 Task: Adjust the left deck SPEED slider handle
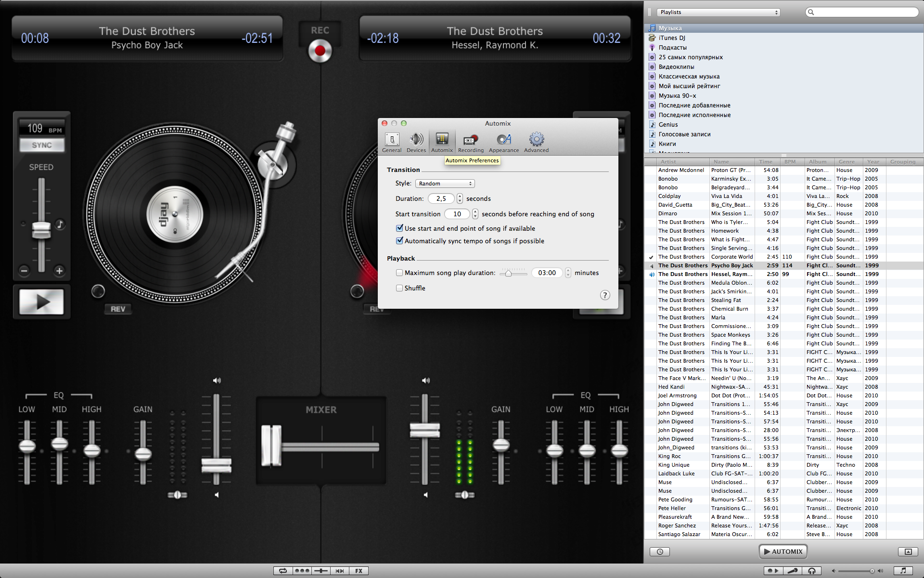coord(41,230)
